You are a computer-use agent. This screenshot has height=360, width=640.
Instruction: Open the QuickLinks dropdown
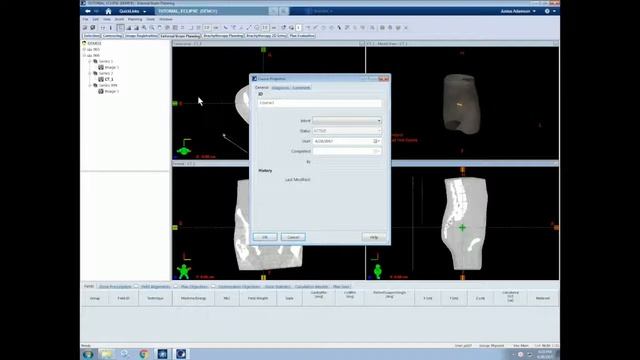coord(133,11)
